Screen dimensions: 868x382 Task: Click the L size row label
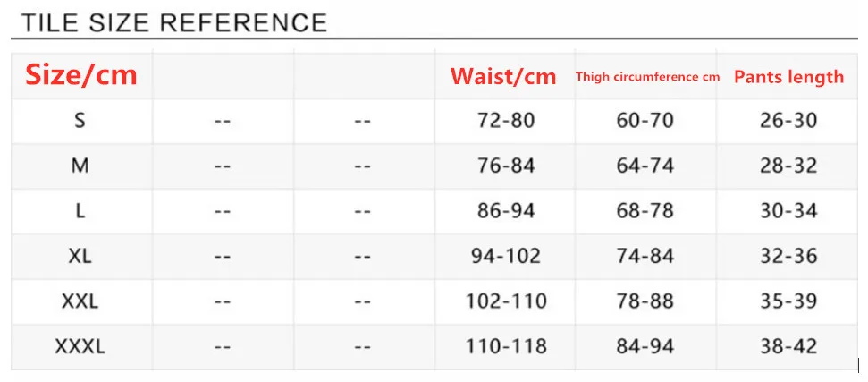(80, 211)
